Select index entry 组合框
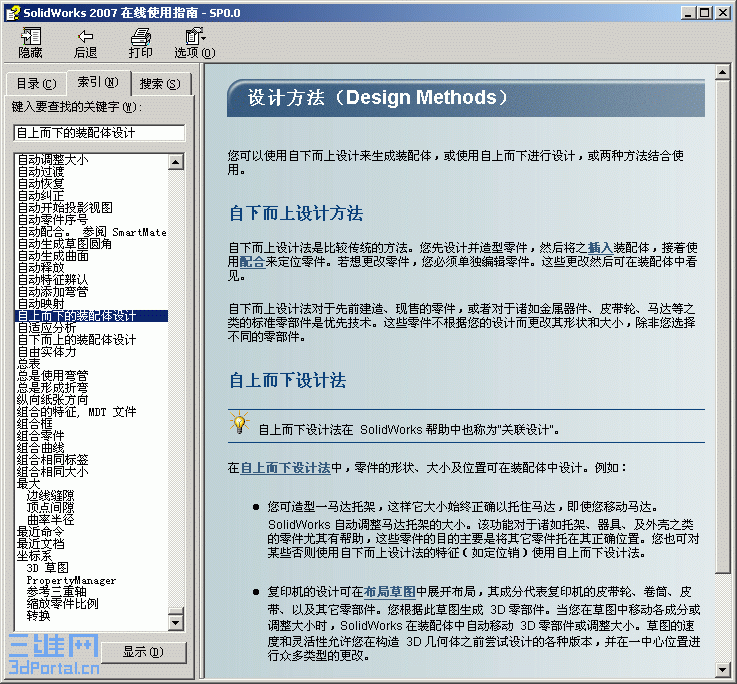Screen dimensions: 737x684 pos(35,424)
